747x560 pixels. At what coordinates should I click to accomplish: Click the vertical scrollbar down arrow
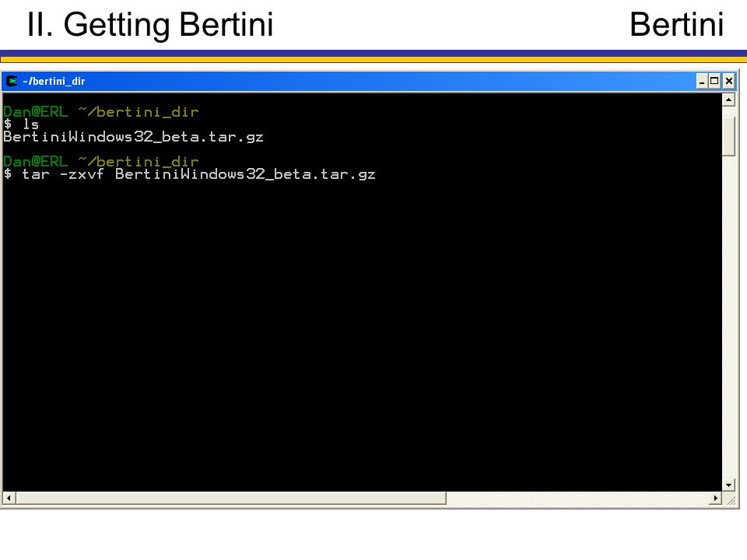click(729, 485)
